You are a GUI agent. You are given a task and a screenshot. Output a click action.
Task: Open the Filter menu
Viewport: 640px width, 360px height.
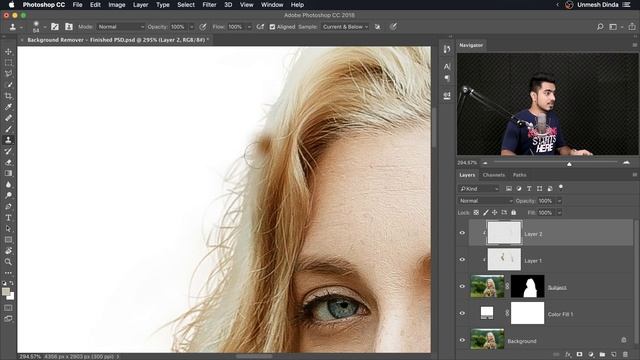[x=209, y=5]
